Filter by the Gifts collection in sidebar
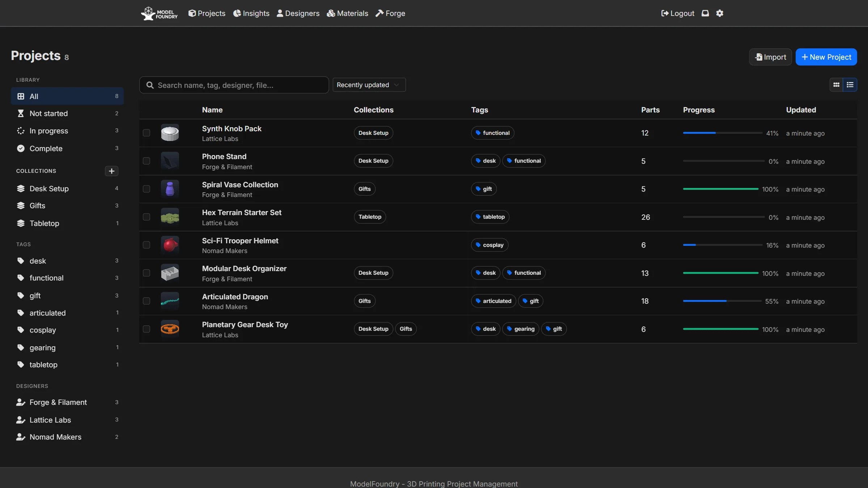 click(67, 206)
